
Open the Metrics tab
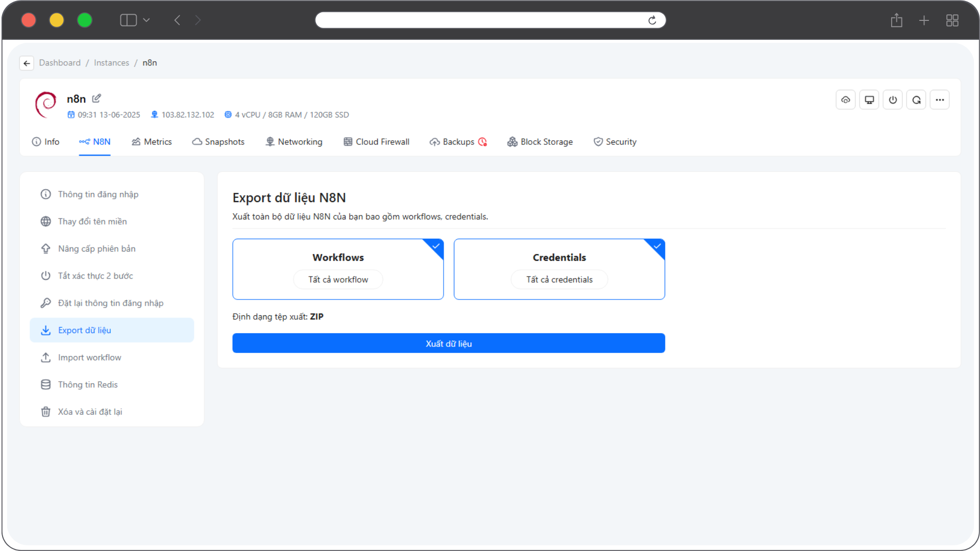[x=152, y=142]
